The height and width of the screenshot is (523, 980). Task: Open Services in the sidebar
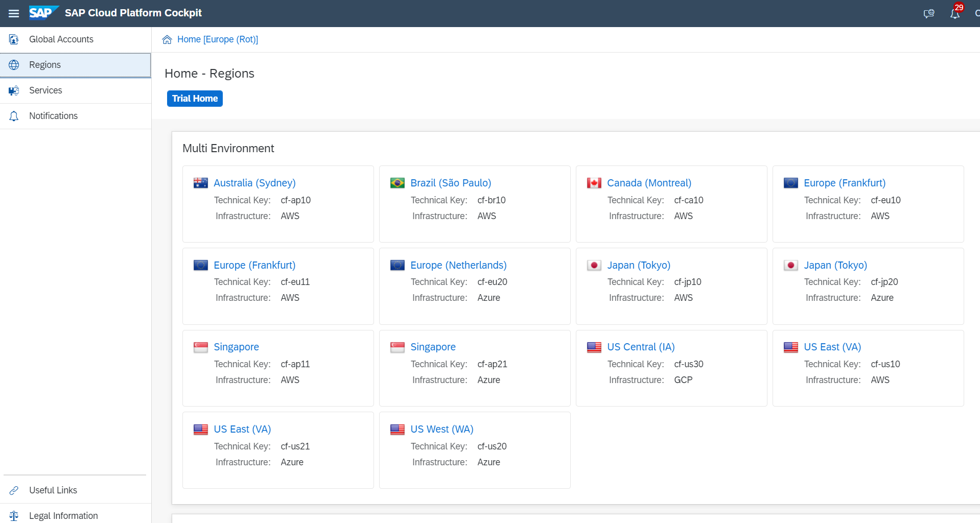pyautogui.click(x=76, y=90)
